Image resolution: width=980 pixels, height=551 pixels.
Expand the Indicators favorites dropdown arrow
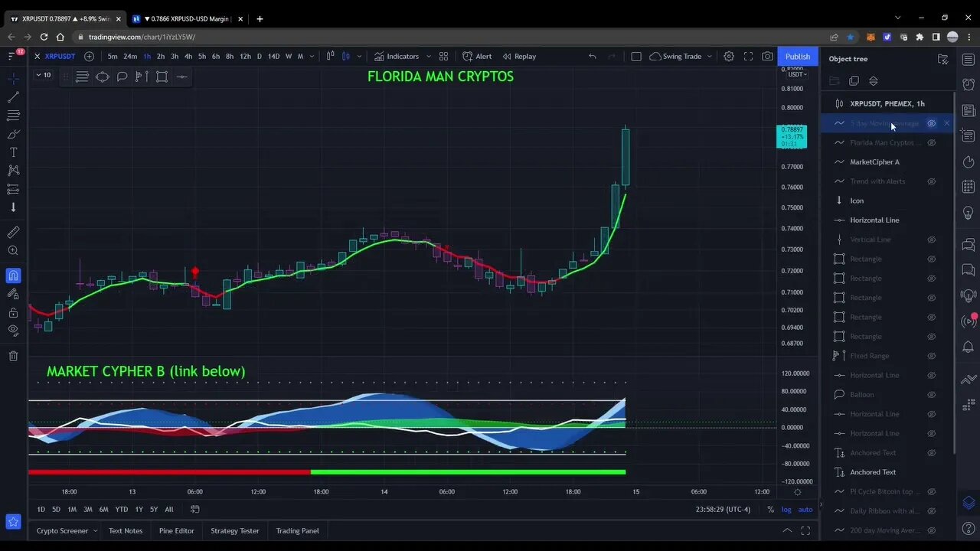429,56
